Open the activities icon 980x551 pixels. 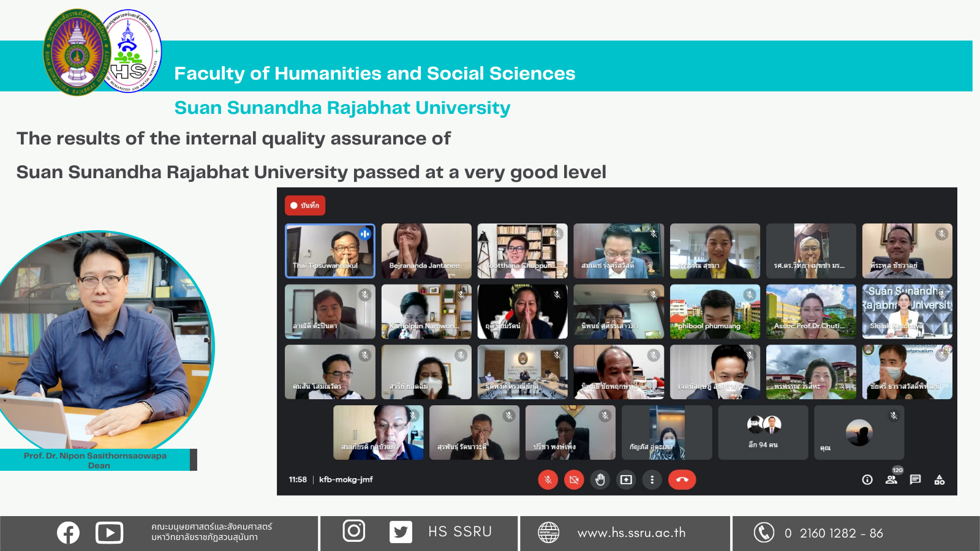(939, 480)
